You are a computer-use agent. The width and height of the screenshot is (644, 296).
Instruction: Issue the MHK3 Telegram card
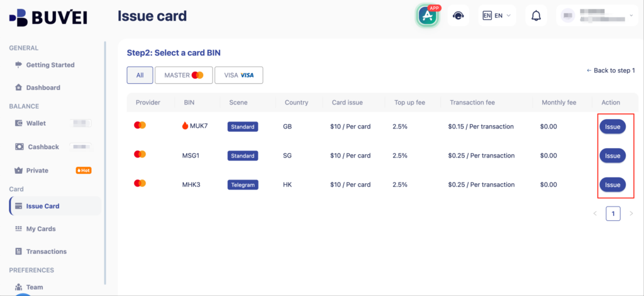pos(612,185)
